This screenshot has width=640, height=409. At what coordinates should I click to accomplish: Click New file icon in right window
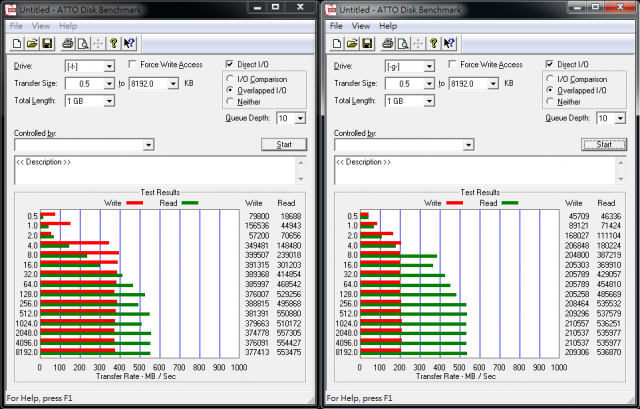[x=337, y=43]
